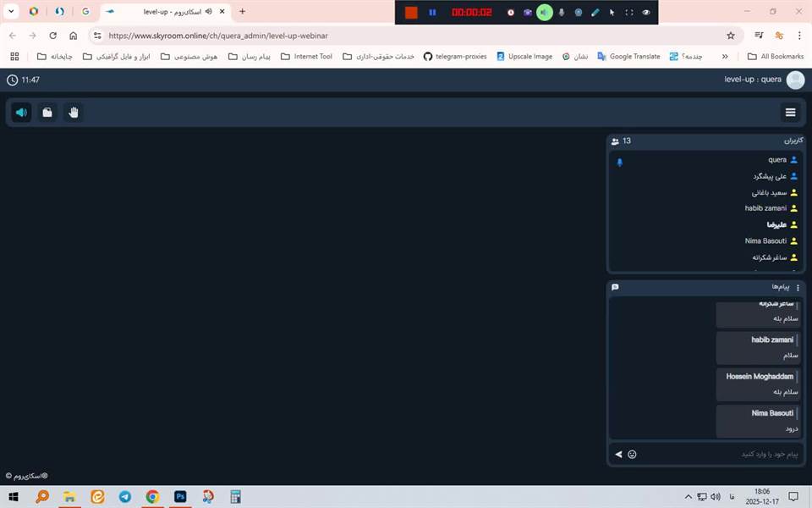Open the Skyroom hamburger menu
The height and width of the screenshot is (508, 812).
point(790,113)
